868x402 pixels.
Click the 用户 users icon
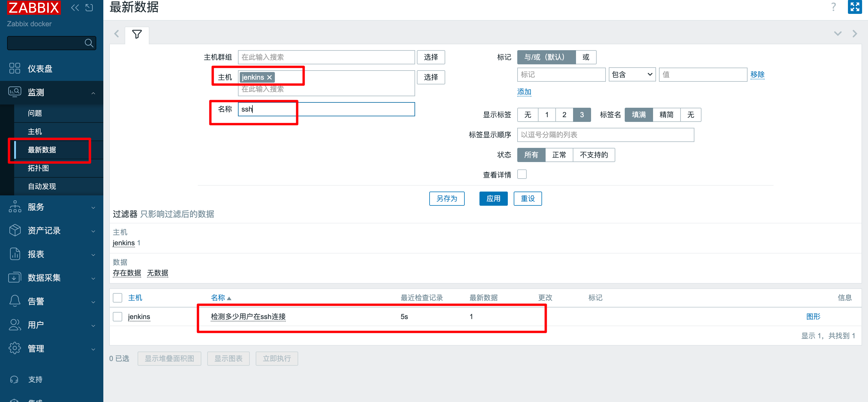tap(15, 324)
